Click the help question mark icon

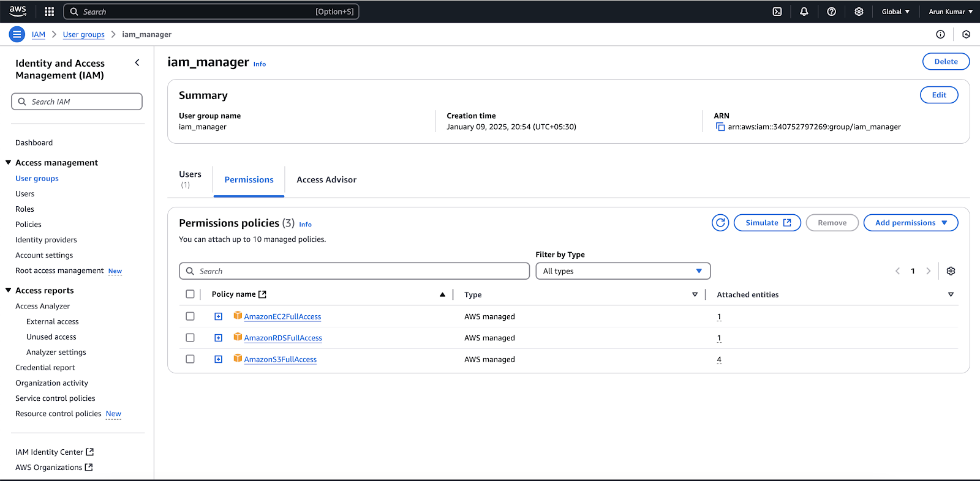831,12
